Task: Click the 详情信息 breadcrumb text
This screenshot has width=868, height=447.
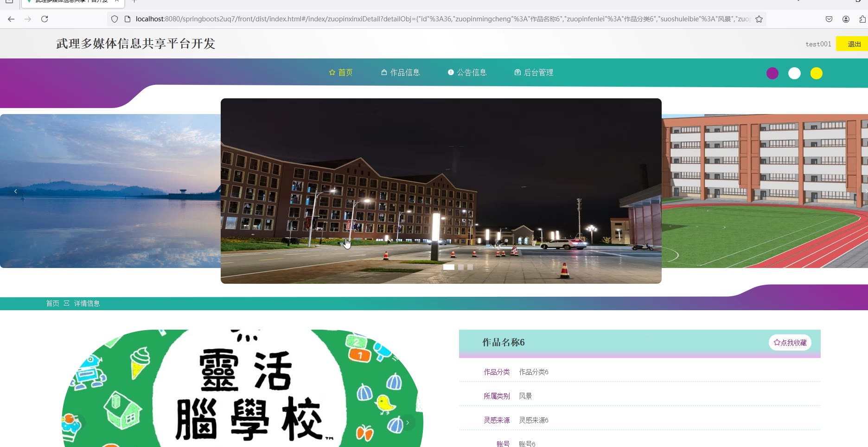Action: (87, 303)
